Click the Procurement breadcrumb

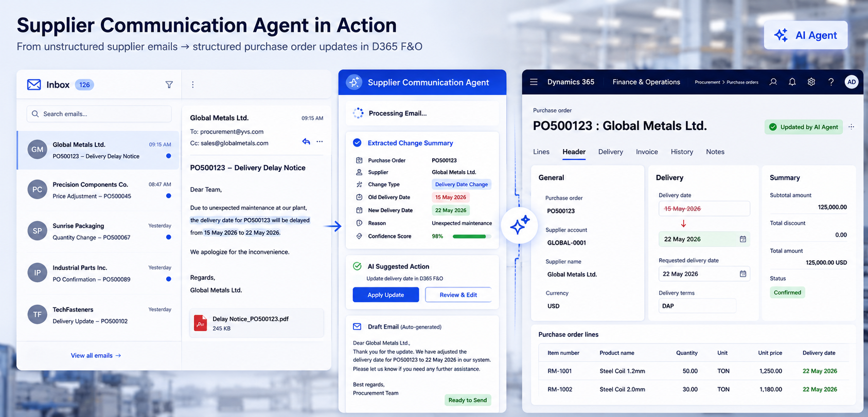point(707,82)
